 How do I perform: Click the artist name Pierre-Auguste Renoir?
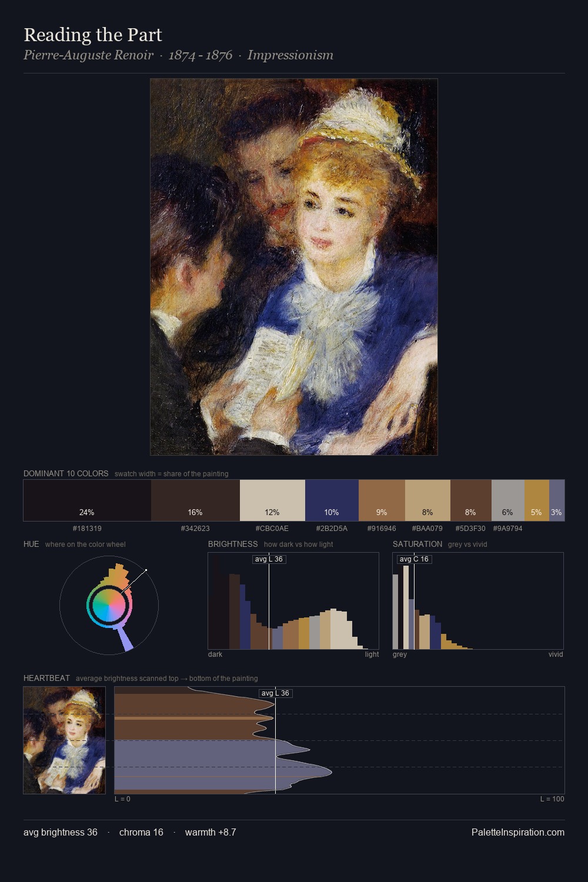pyautogui.click(x=88, y=55)
